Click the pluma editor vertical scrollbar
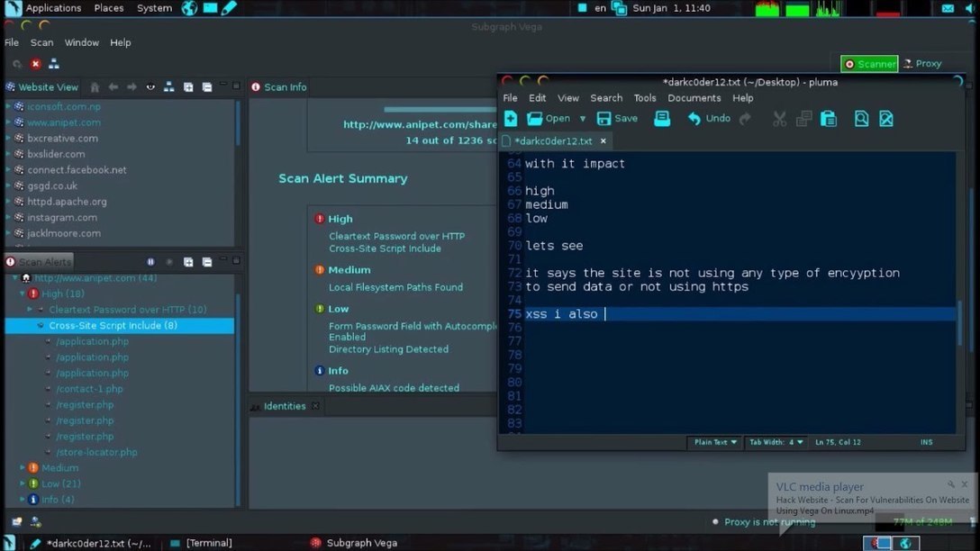Viewport: 980px width, 551px height. pyautogui.click(x=961, y=321)
